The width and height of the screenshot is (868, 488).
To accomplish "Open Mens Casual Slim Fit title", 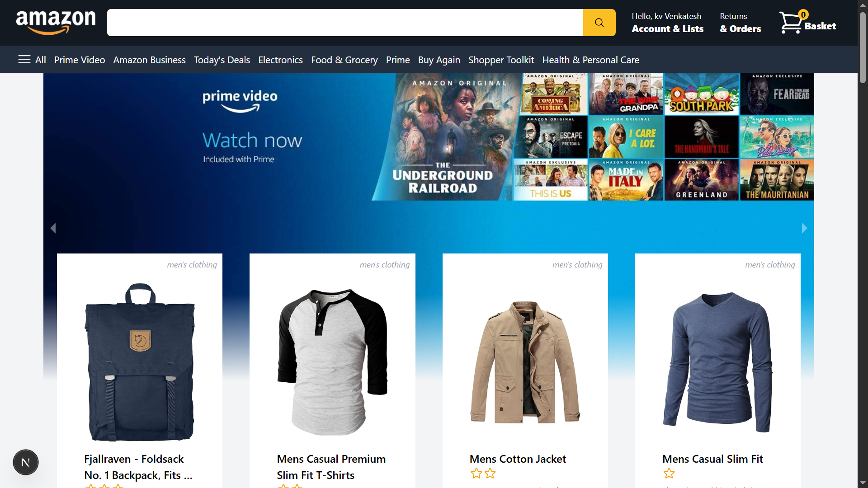I will pos(712,459).
